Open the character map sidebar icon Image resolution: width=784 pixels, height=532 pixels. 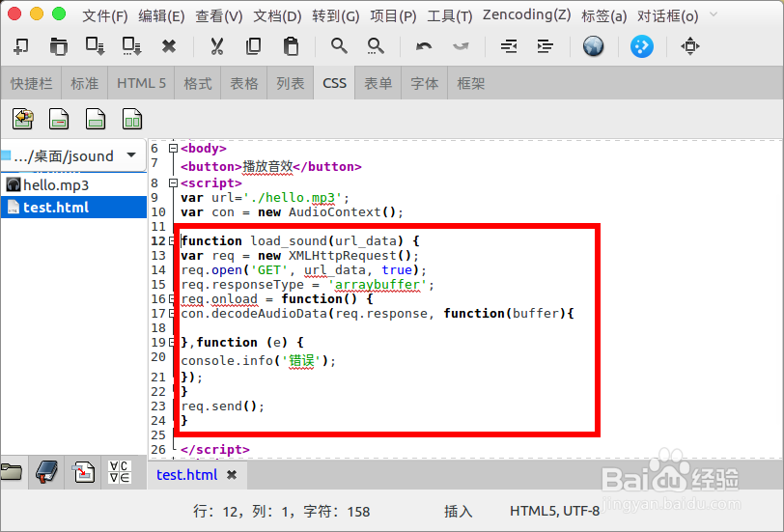pos(120,471)
